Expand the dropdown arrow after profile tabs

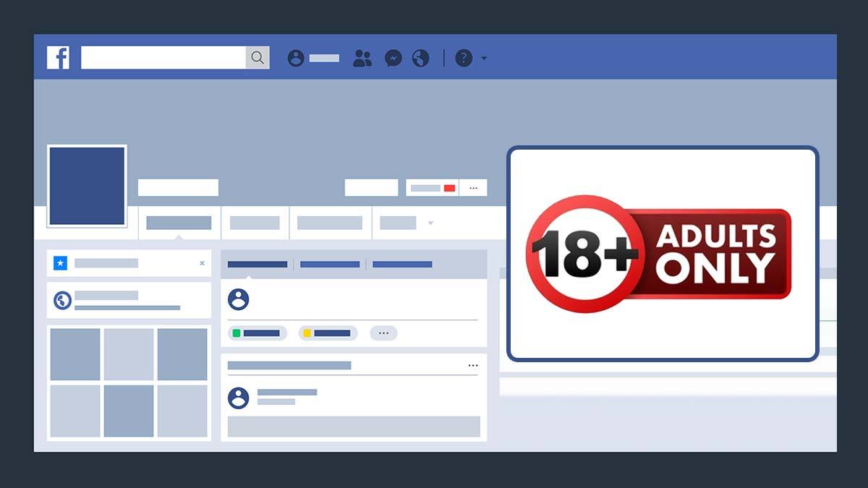click(x=430, y=223)
